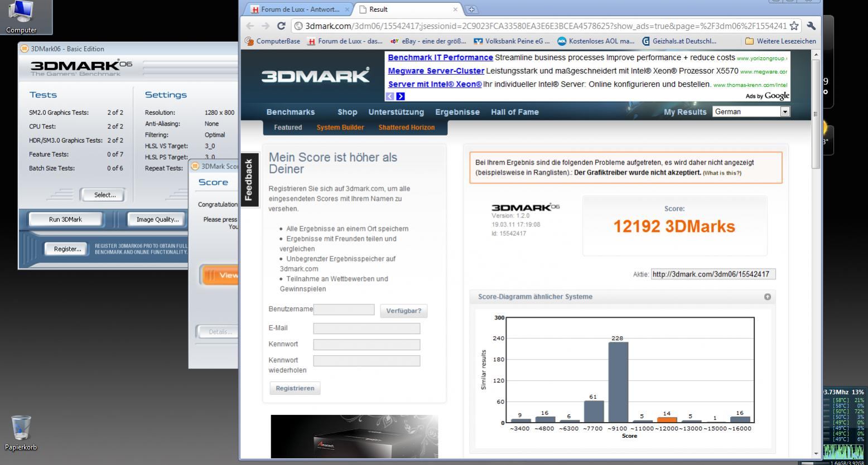Click the Kennwort input field
Screen dimensions: 868x465
click(x=367, y=345)
